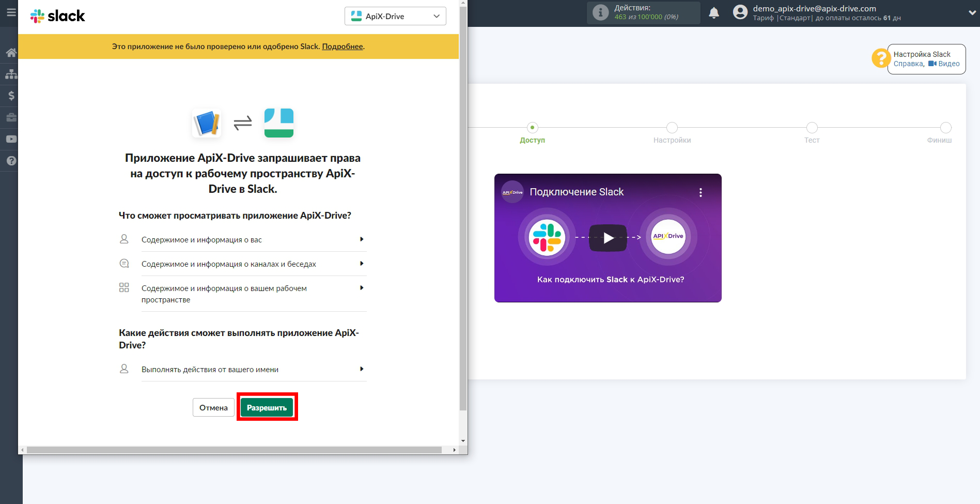Open the home icon in sidebar
The height and width of the screenshot is (504, 980).
pos(11,53)
